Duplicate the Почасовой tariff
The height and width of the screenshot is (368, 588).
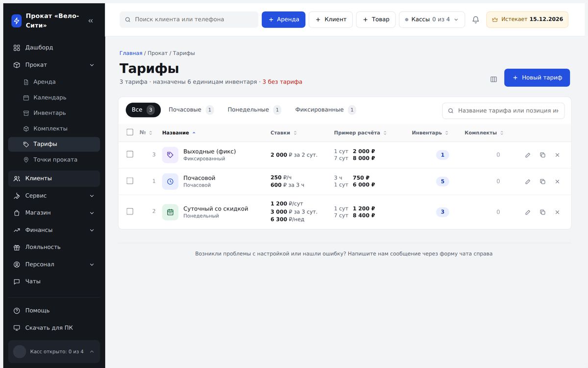[x=542, y=182]
